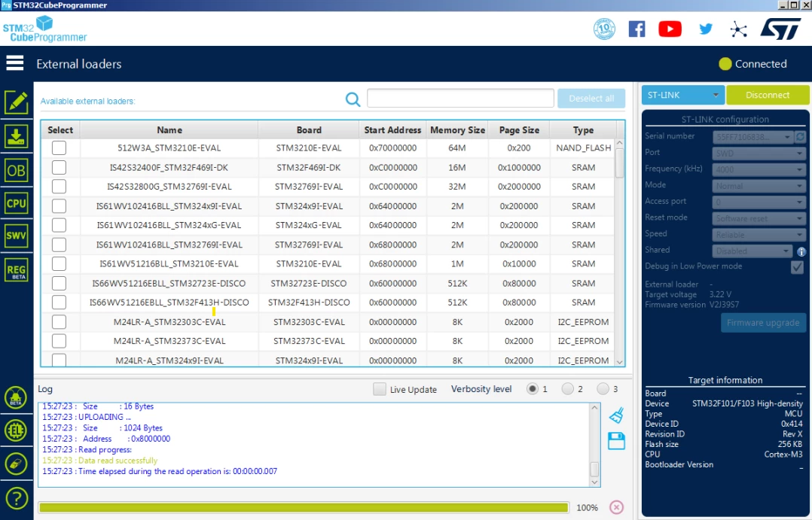This screenshot has width=812, height=520.
Task: Click the Firmware upgrade button
Action: pos(763,323)
